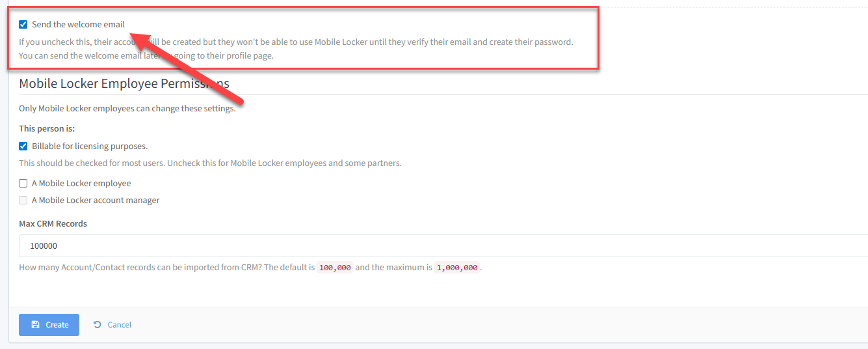This screenshot has height=349, width=868.
Task: Click the Max CRM Records label
Action: [53, 223]
